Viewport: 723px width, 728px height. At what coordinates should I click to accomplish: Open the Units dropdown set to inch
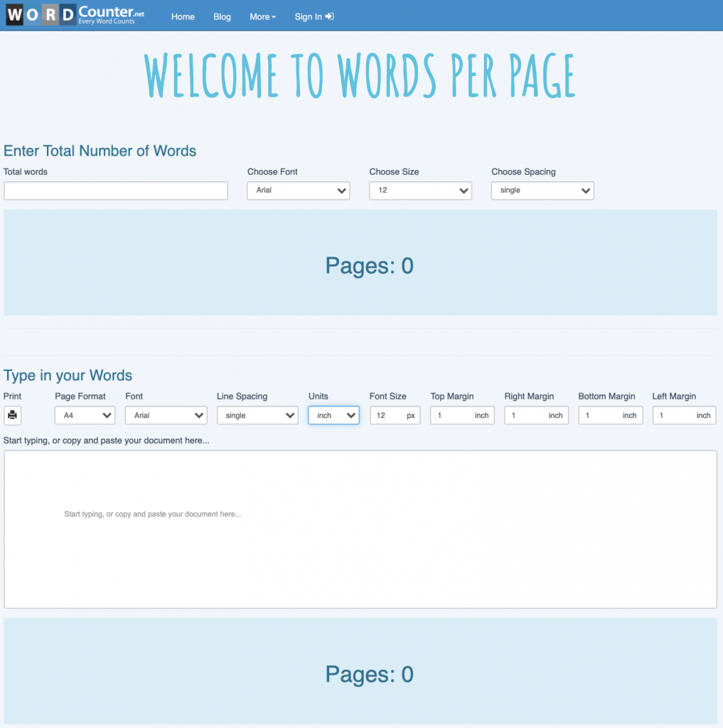coord(333,415)
